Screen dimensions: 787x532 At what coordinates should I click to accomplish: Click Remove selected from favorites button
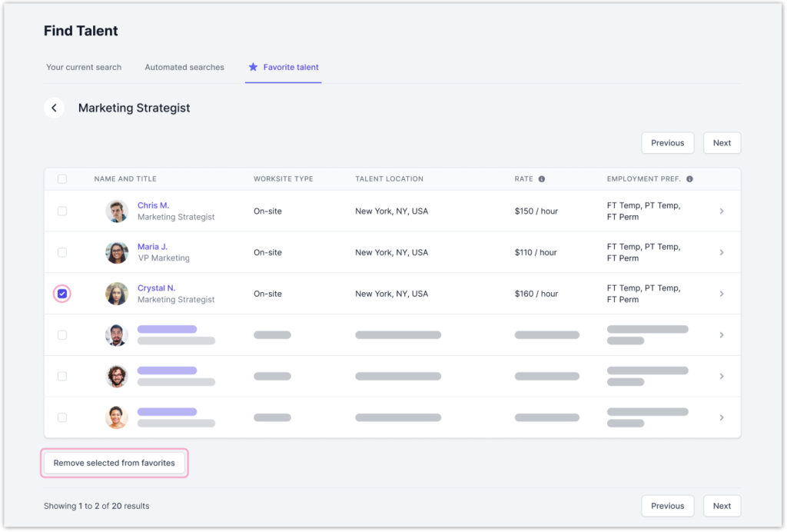[115, 463]
